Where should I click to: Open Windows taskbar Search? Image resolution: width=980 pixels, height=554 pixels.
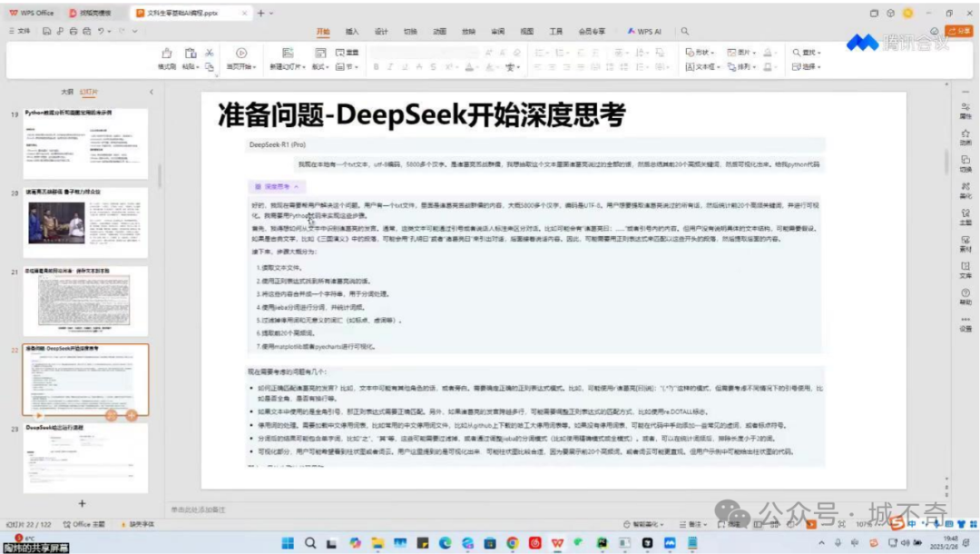pyautogui.click(x=310, y=543)
